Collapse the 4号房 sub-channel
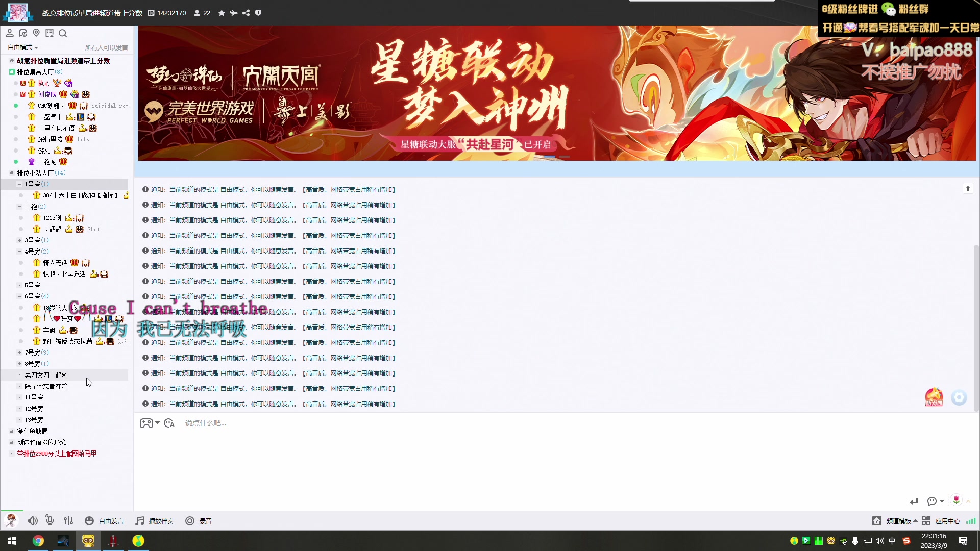 tap(19, 252)
